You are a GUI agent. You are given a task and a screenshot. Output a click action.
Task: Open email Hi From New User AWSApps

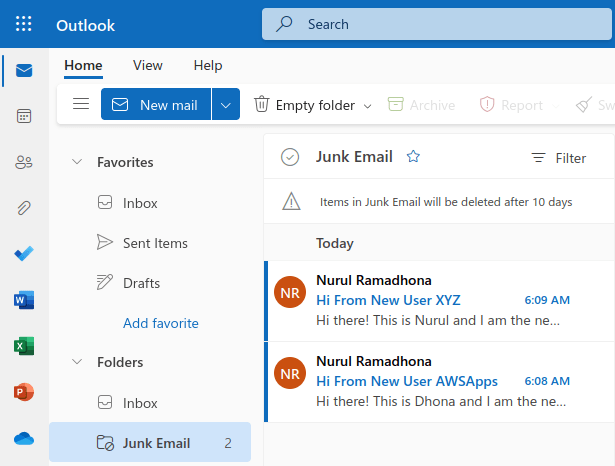pyautogui.click(x=439, y=381)
